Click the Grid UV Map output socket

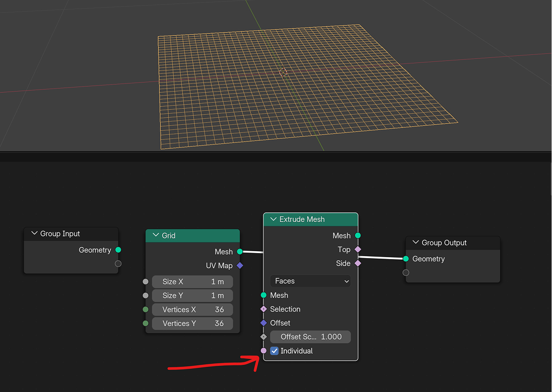tap(240, 265)
